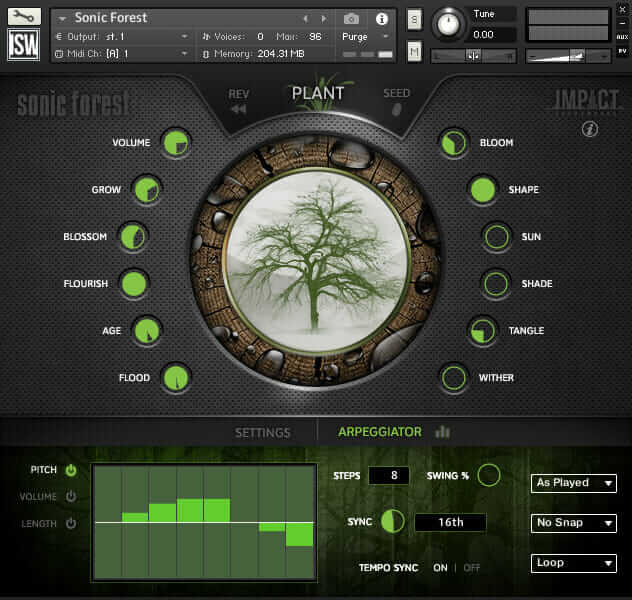
Task: Click the pan slider below Tune knob
Action: coord(474,56)
